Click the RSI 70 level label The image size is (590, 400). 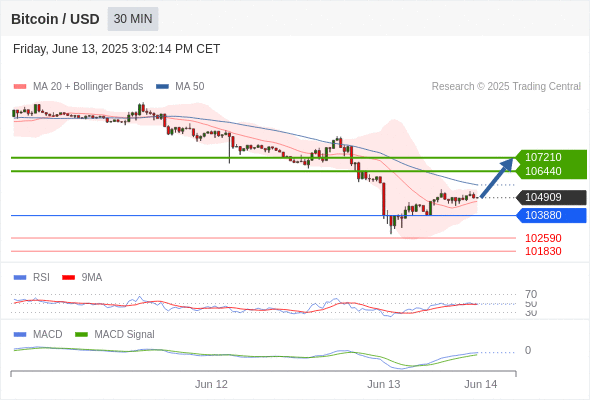pos(531,294)
